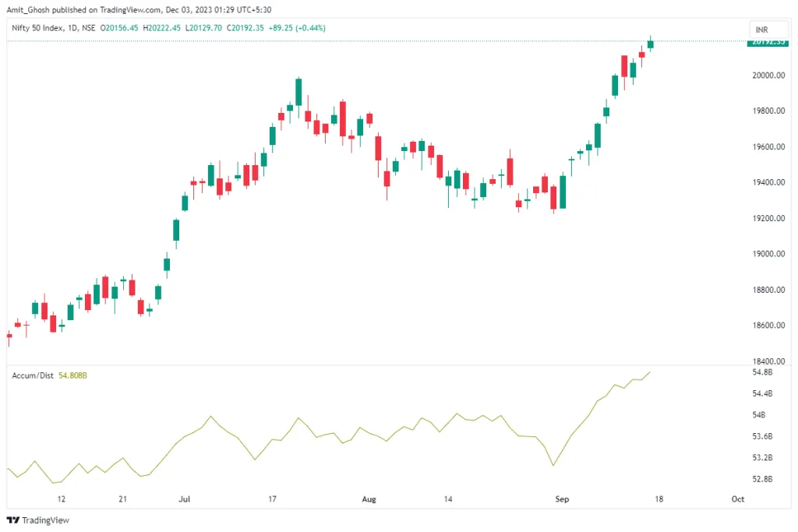Click the +89.25 (+0.44%) change value

click(298, 28)
